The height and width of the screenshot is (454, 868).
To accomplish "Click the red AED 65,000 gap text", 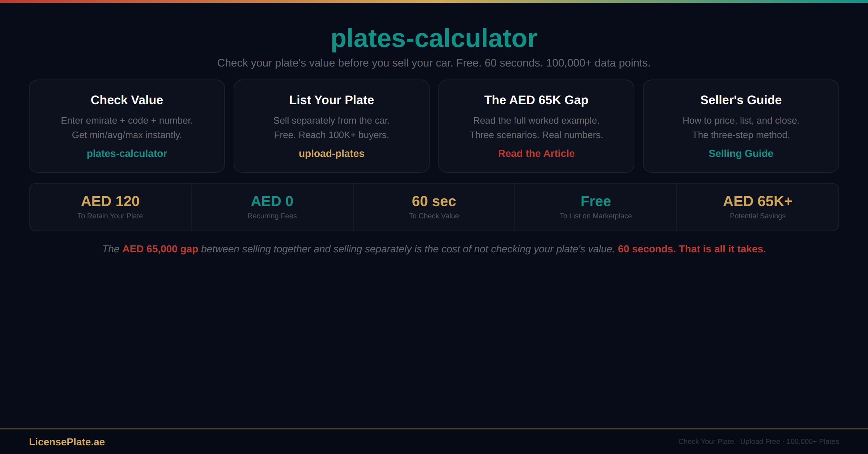I will 160,249.
